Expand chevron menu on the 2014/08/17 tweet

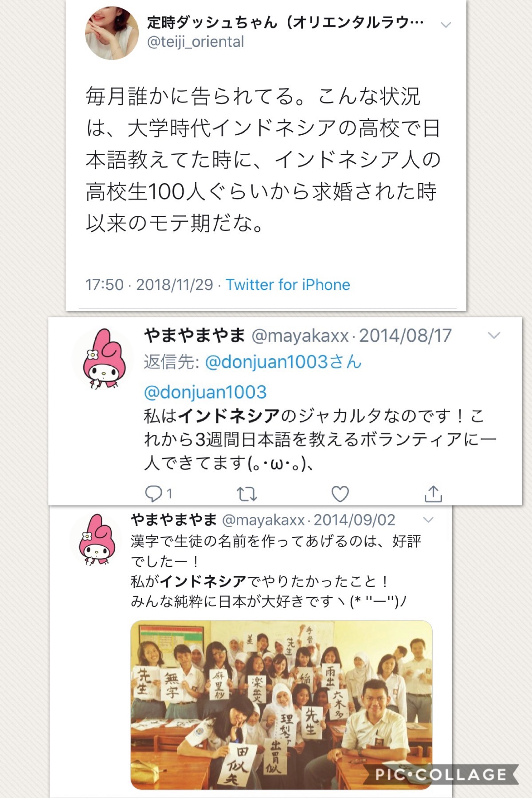click(x=494, y=336)
